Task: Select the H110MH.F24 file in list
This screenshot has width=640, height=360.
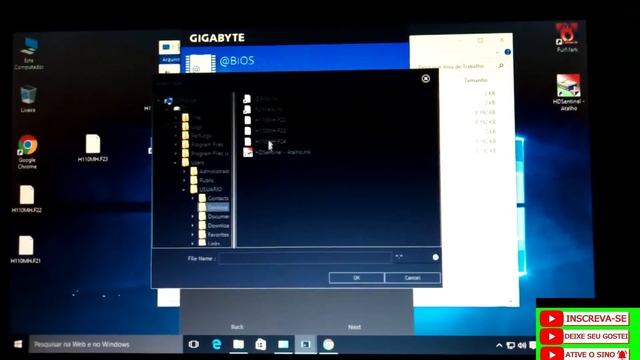Action: pos(265,141)
